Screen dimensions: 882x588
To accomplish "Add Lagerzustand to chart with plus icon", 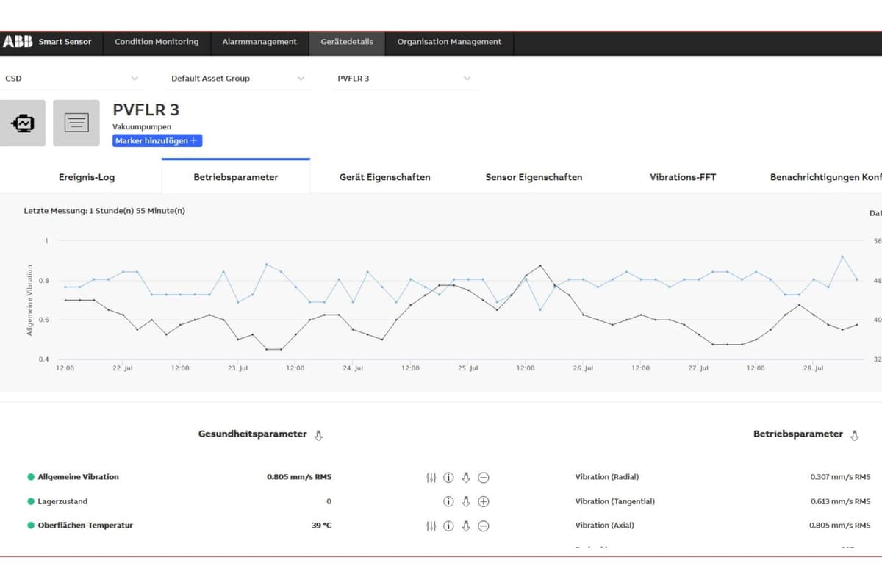I will 484,502.
